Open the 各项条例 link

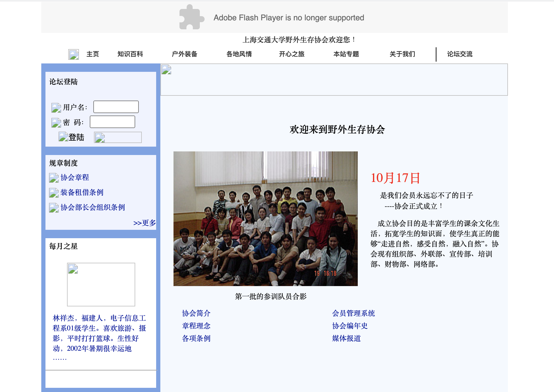tap(196, 338)
